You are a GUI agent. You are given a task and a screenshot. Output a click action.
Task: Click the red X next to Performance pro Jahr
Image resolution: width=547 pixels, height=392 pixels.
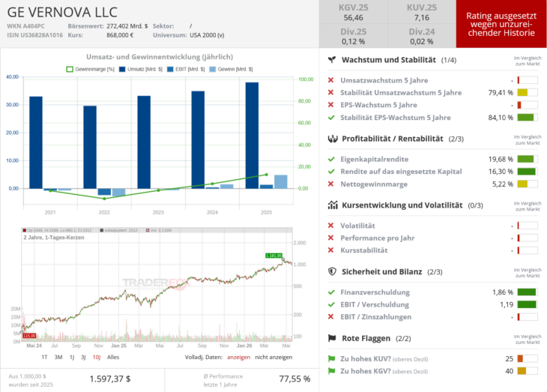(330, 238)
